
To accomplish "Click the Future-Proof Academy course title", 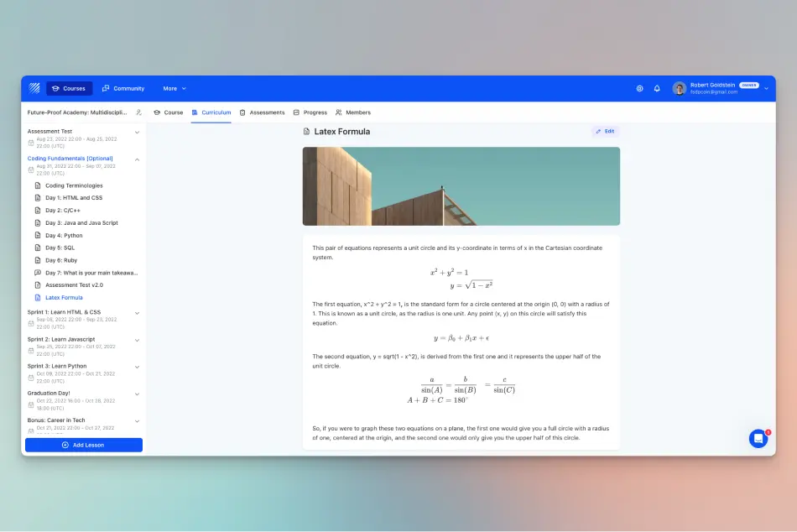I will (x=77, y=112).
